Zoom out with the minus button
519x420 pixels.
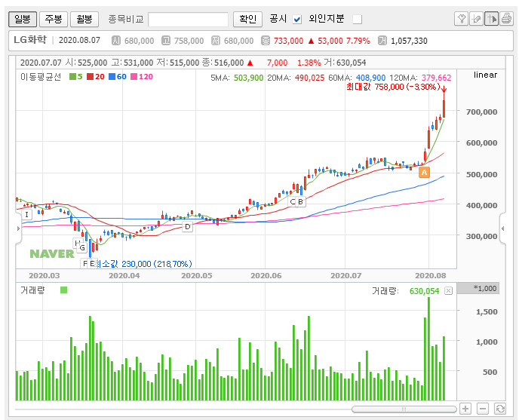click(x=483, y=409)
